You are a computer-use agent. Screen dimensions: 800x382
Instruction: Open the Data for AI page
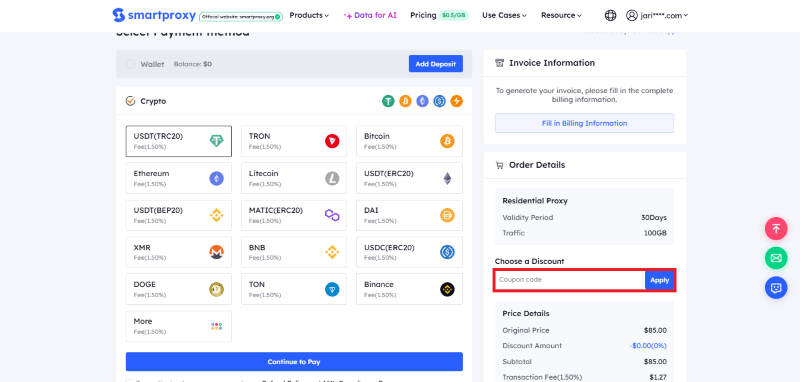[370, 15]
